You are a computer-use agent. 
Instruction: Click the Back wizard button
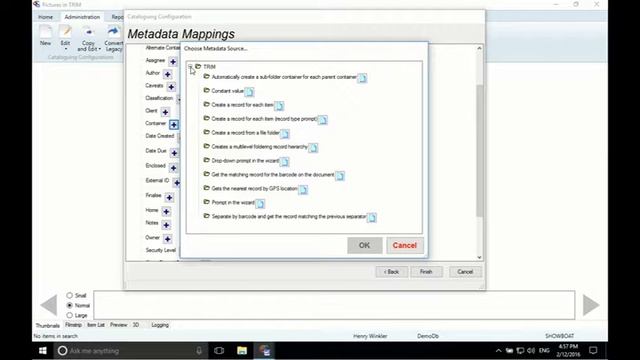[x=391, y=272]
